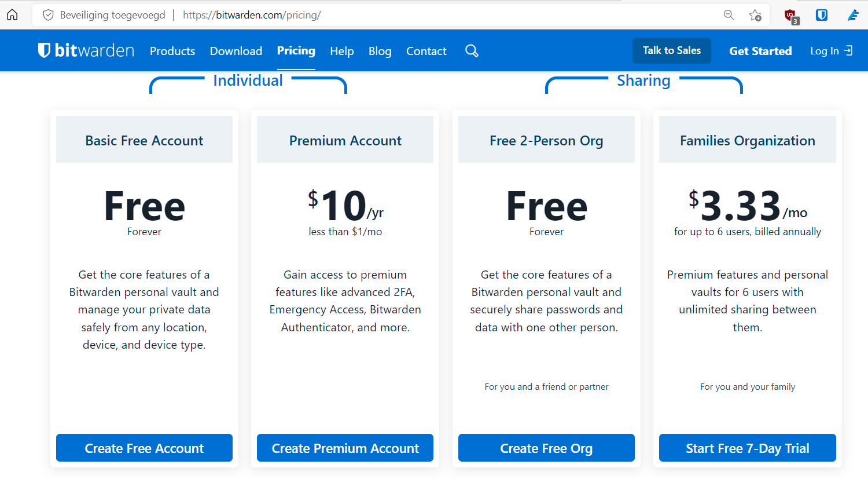Image resolution: width=868 pixels, height=479 pixels.
Task: Select the Pricing nav item
Action: coord(296,51)
